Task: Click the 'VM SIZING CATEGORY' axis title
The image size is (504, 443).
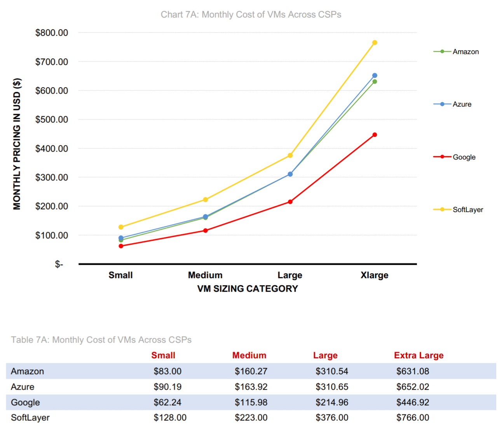Action: click(248, 289)
